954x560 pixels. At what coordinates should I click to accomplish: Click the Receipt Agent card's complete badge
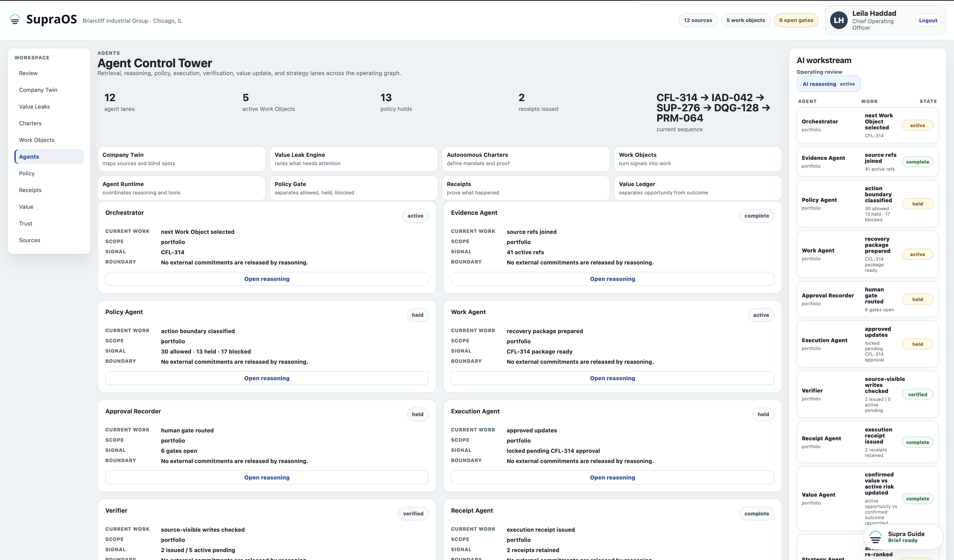coord(756,513)
